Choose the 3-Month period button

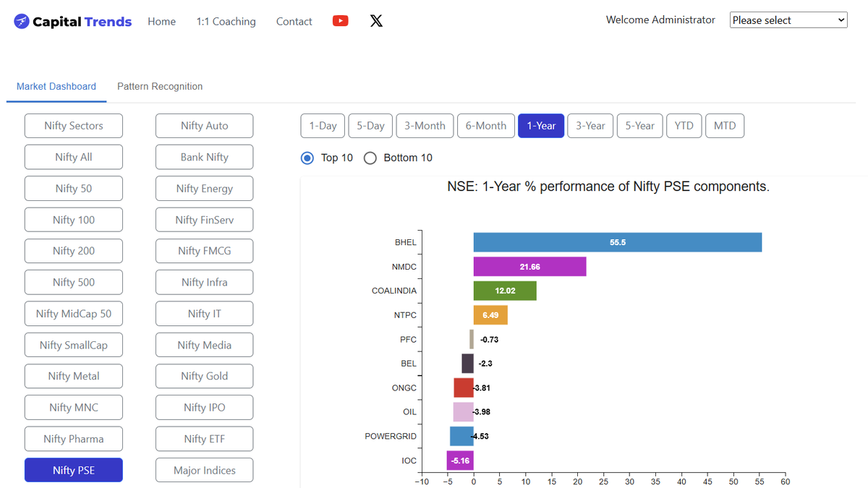click(425, 126)
